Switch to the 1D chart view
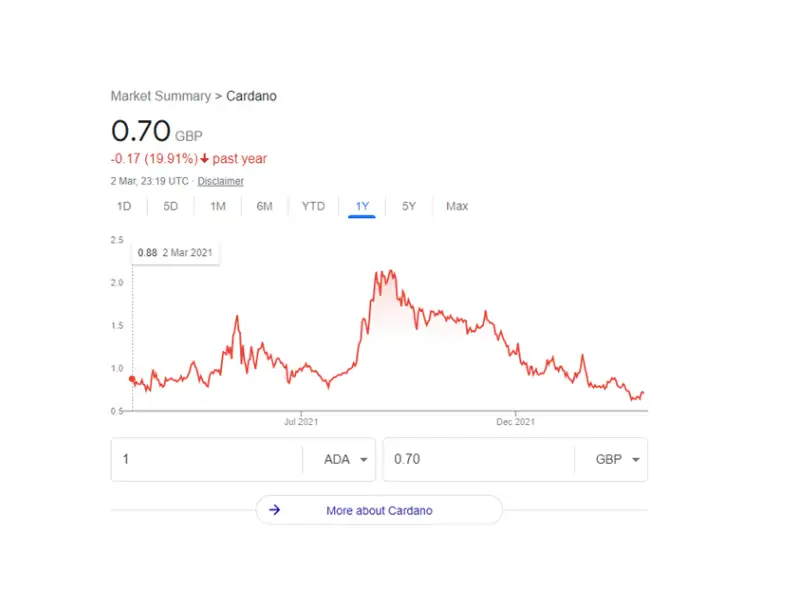800x600 pixels. (124, 206)
